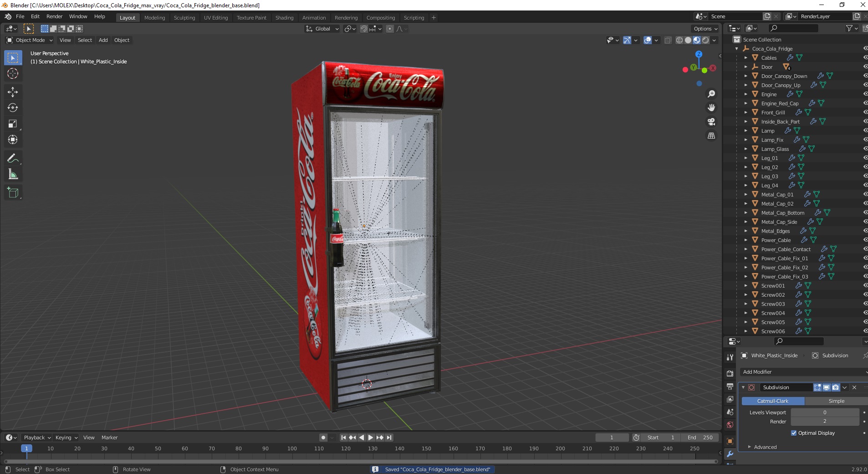Switch to rendered viewport shading
Screen dimensions: 868x474
705,40
